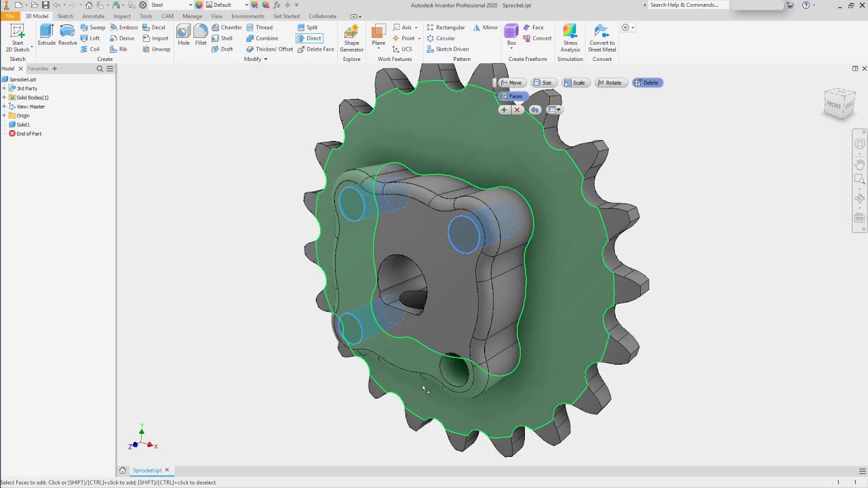Select the Revolve tool
868x488 pixels.
(x=67, y=35)
